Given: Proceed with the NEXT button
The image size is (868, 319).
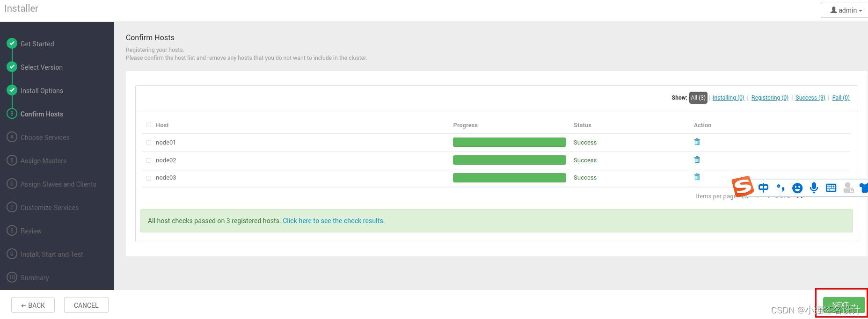Looking at the screenshot, I should [x=844, y=304].
